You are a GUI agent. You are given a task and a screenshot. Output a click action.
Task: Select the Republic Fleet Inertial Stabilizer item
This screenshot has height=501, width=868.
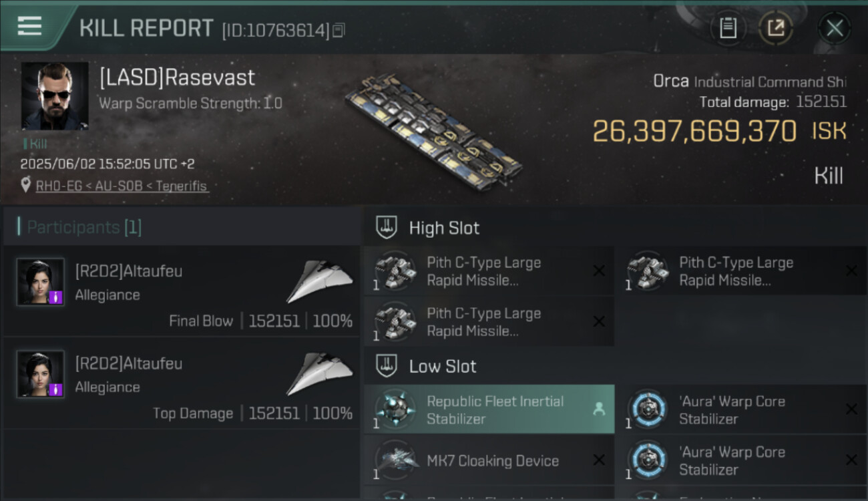coord(494,409)
